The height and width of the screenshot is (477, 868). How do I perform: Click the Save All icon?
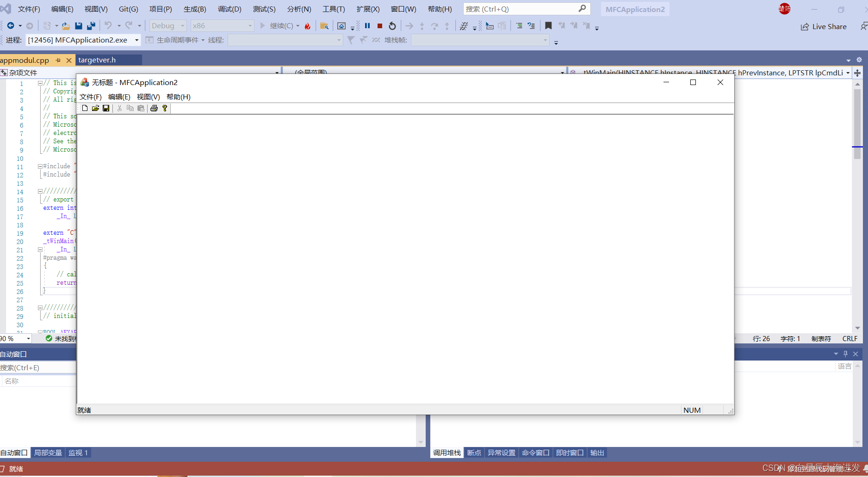(x=91, y=26)
